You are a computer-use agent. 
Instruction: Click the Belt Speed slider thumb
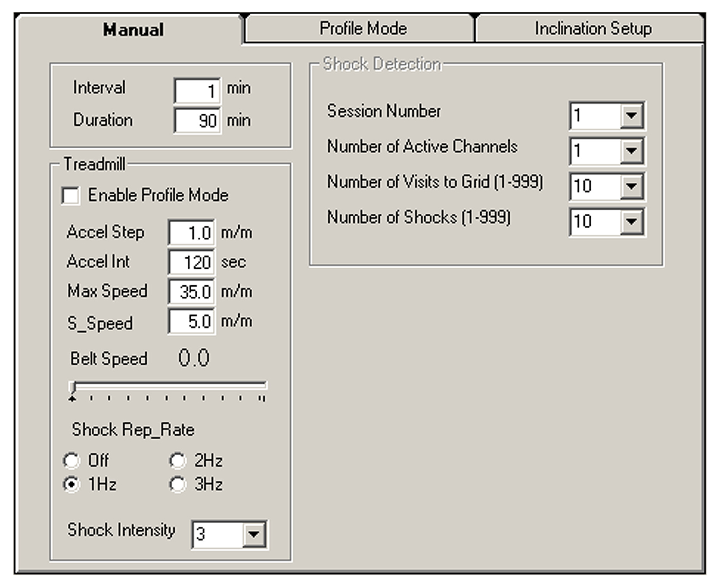click(73, 387)
